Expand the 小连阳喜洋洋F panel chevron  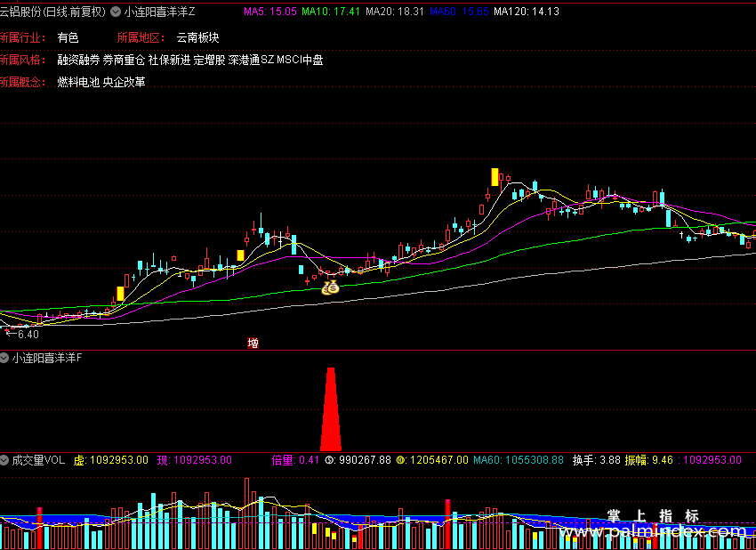click(x=4, y=358)
